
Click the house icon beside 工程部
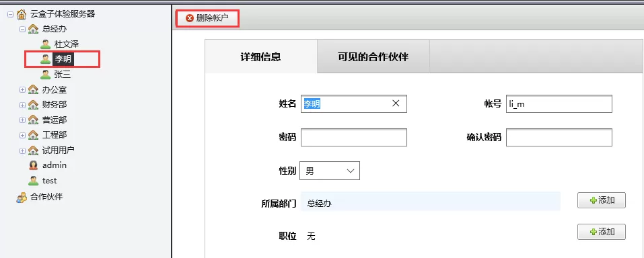(33, 134)
